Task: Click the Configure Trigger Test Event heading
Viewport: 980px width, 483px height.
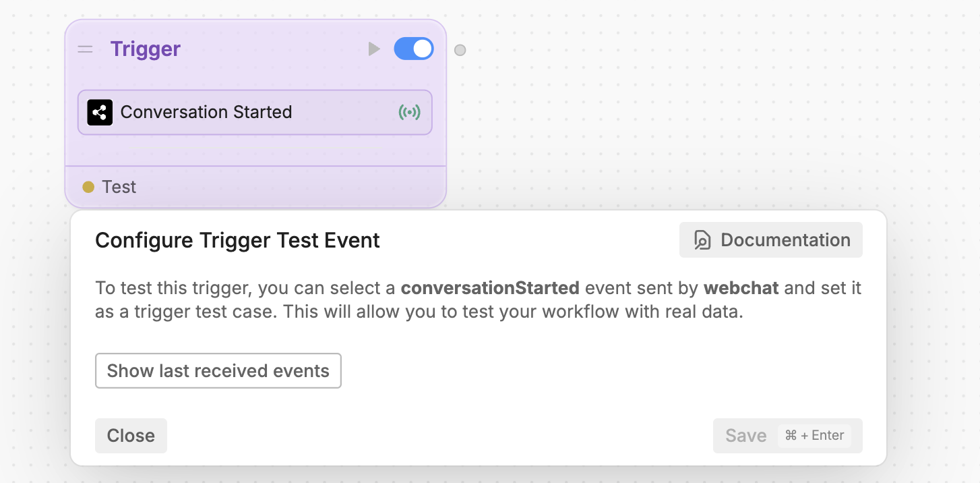Action: pyautogui.click(x=238, y=240)
